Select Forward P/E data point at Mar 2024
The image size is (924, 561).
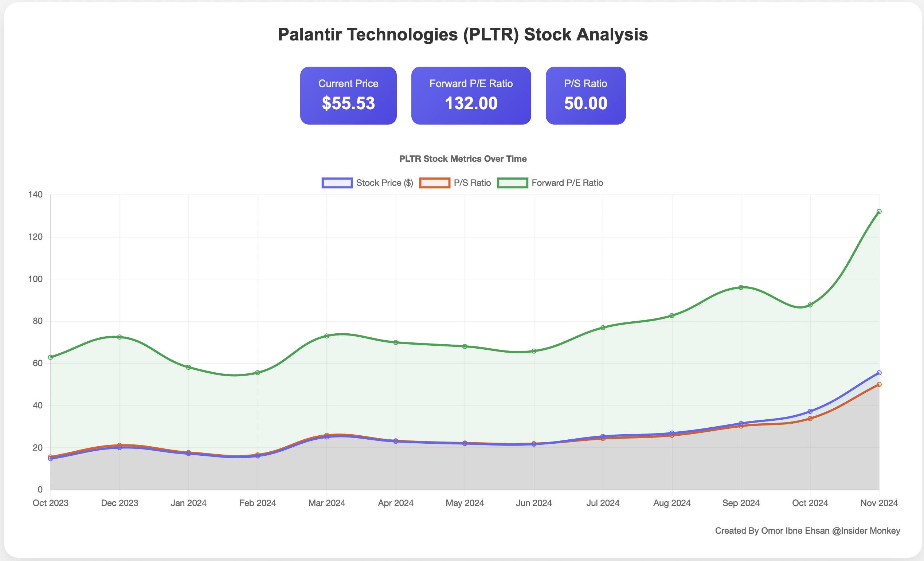click(x=326, y=336)
